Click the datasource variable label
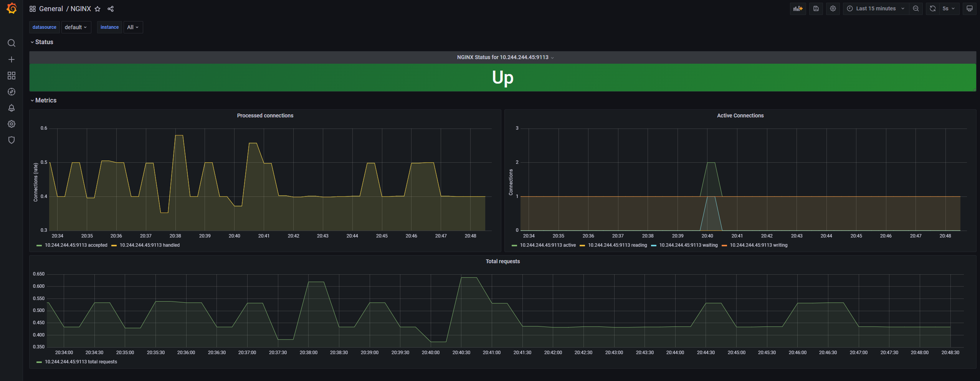The image size is (980, 381). 44,27
